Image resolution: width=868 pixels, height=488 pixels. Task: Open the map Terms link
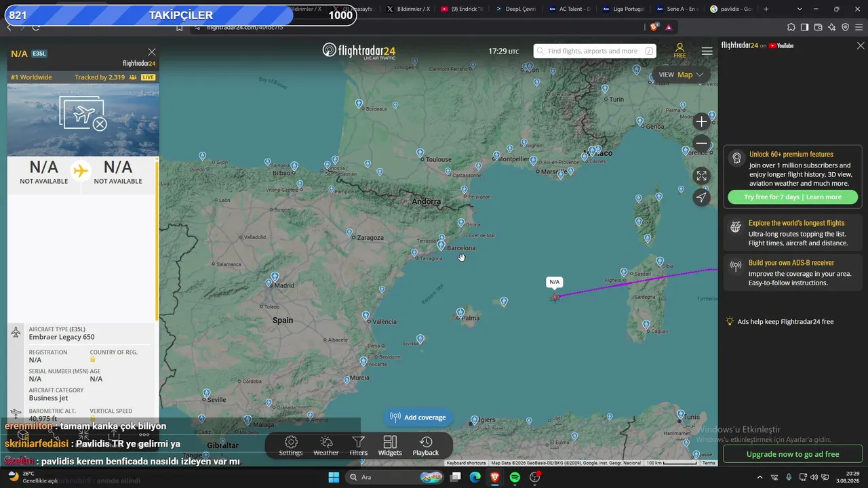(x=709, y=463)
